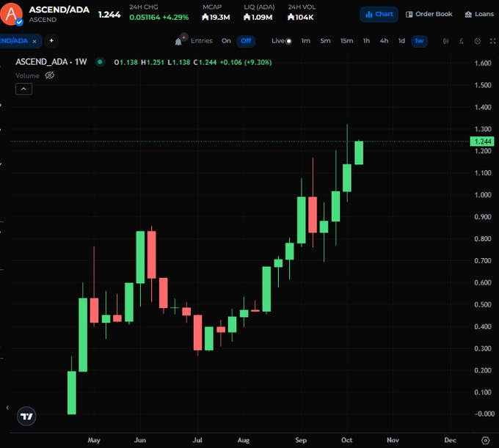499x448 pixels.
Task: Collapse the indicator legend chevron
Action: (x=24, y=89)
